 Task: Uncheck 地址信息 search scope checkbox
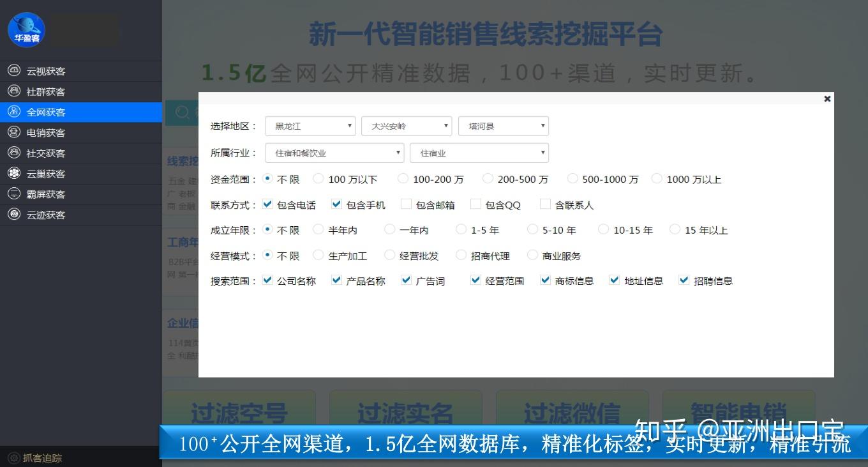pyautogui.click(x=615, y=279)
